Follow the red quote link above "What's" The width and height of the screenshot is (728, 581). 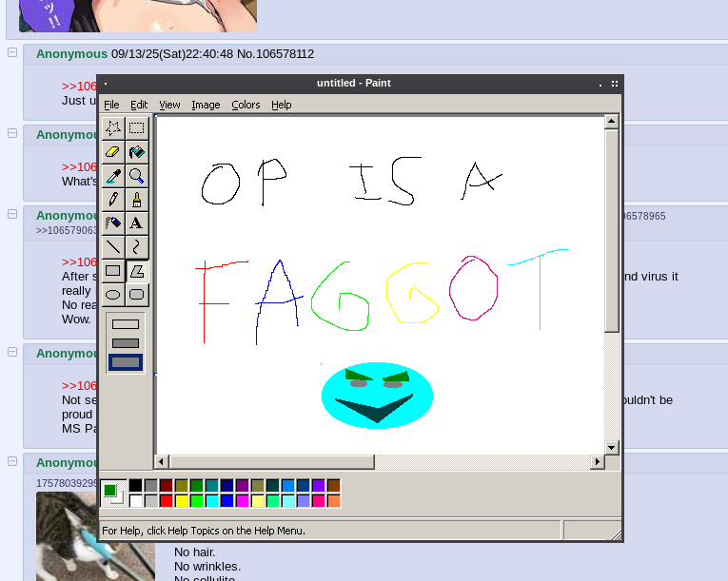coord(79,167)
